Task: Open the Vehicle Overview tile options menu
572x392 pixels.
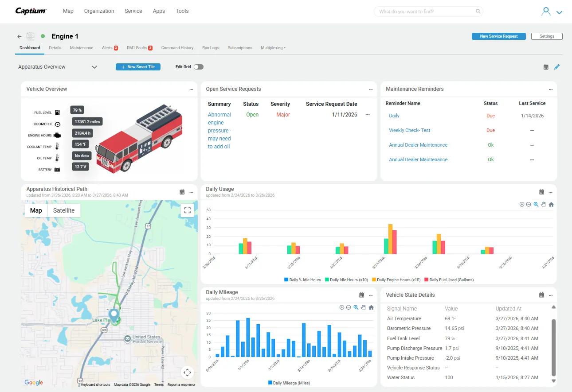Action: pyautogui.click(x=191, y=89)
